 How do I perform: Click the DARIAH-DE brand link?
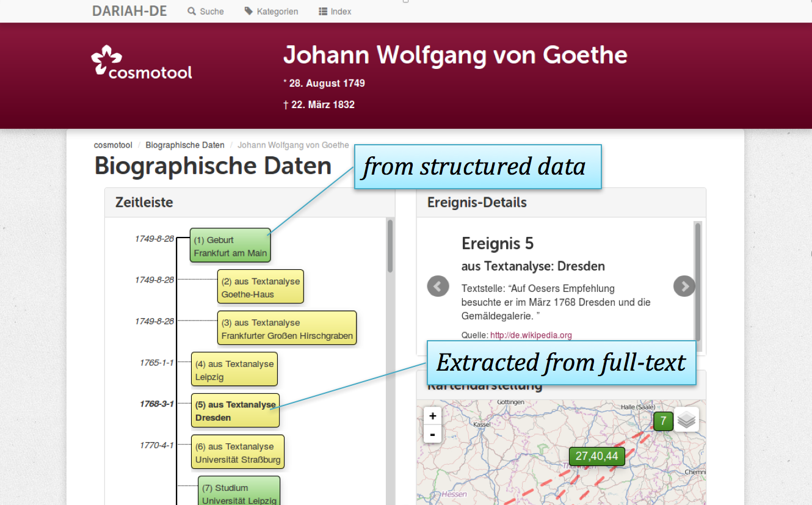129,11
